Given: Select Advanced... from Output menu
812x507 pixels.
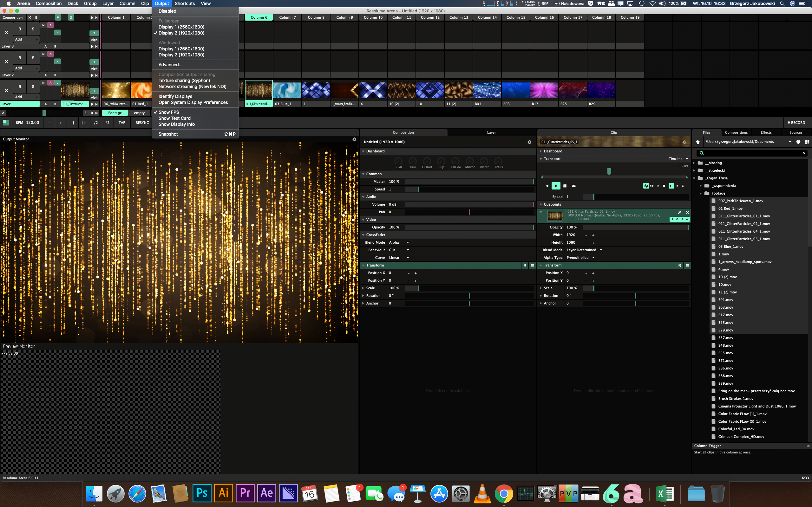Looking at the screenshot, I should 170,65.
